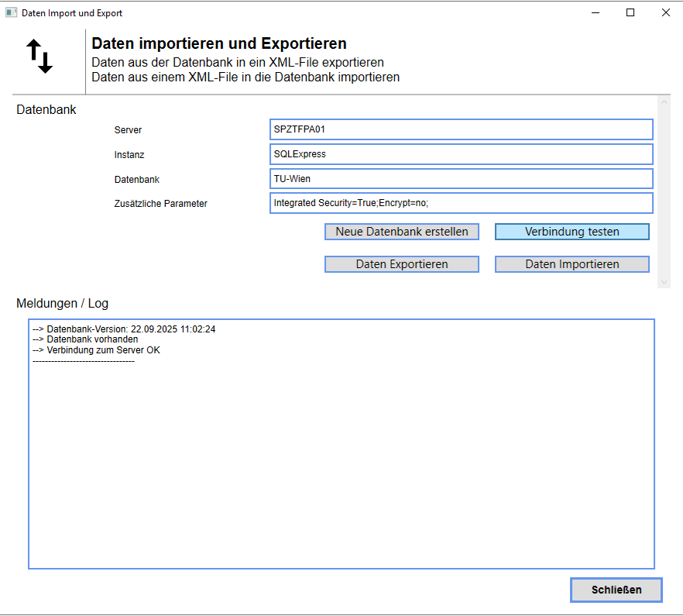This screenshot has height=616, width=683.
Task: Select the Datenbank field showing TU-Wien
Action: 461,179
